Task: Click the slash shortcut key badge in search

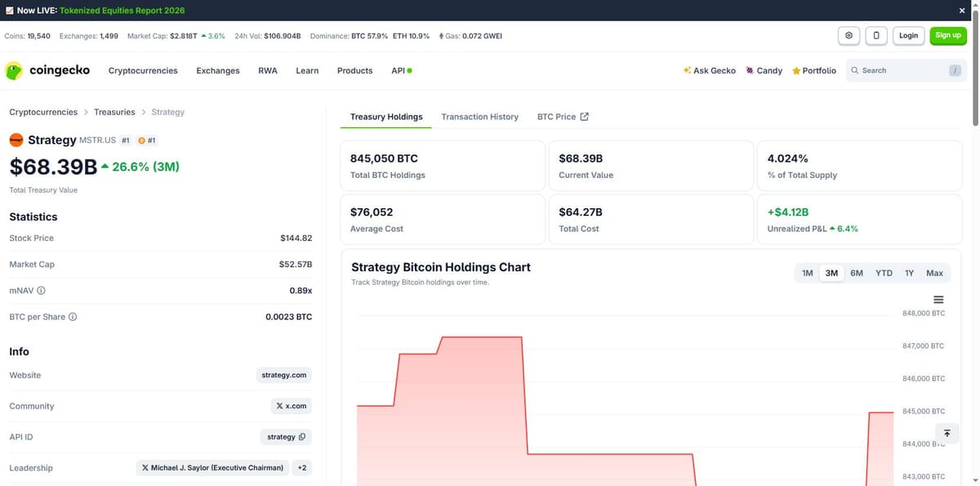Action: (x=955, y=71)
